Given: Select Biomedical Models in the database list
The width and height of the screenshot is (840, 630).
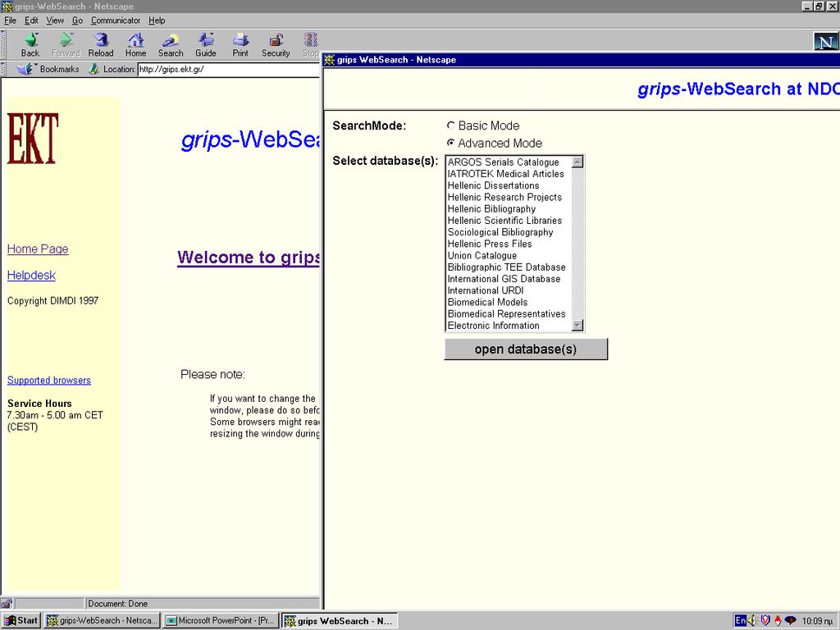Looking at the screenshot, I should (x=487, y=303).
